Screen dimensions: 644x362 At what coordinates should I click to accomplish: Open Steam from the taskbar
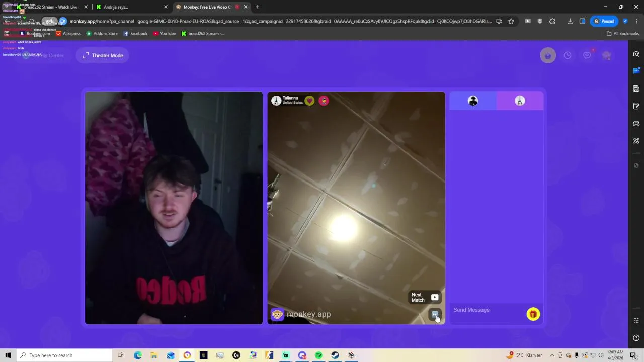(x=335, y=355)
